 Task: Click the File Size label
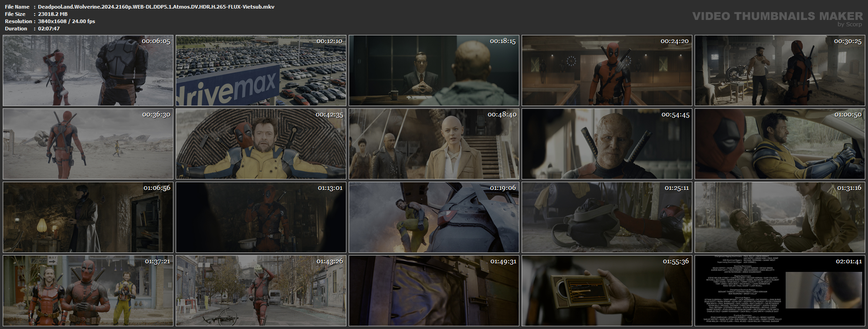(x=15, y=14)
